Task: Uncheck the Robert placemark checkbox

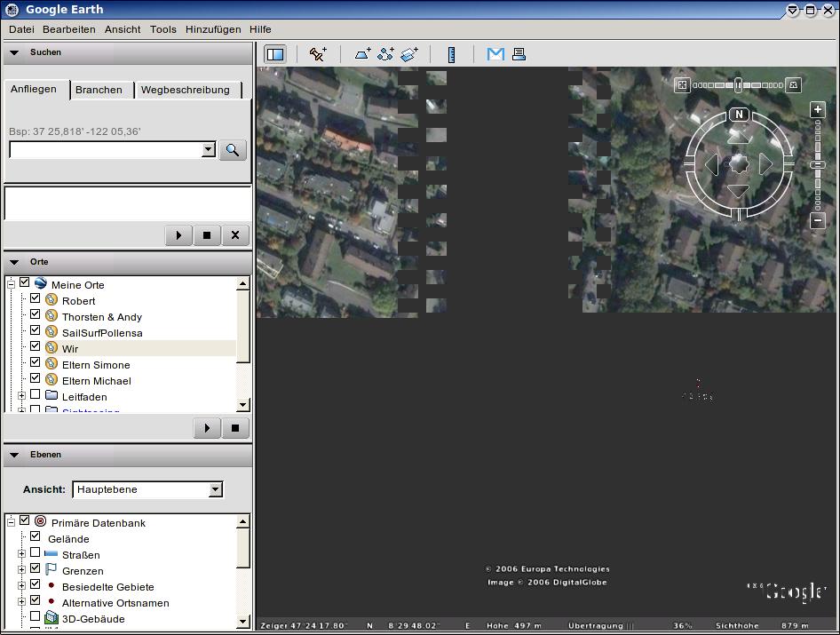Action: (x=36, y=300)
